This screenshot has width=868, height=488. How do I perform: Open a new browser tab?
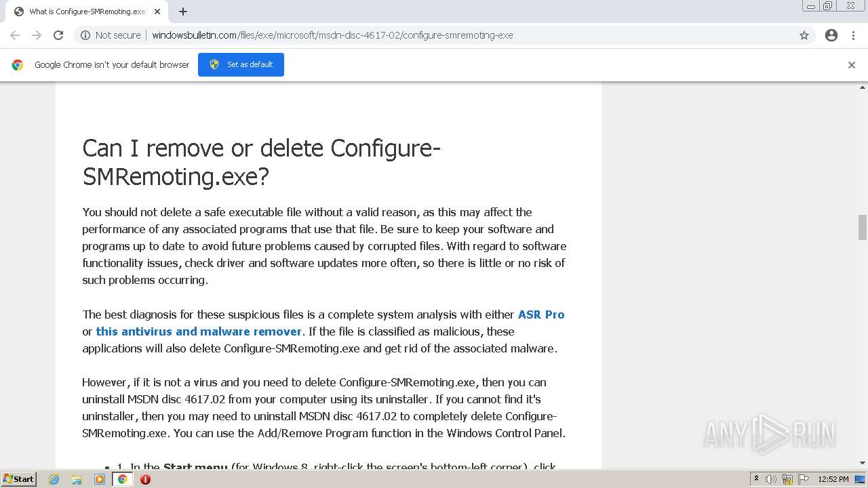click(x=183, y=12)
